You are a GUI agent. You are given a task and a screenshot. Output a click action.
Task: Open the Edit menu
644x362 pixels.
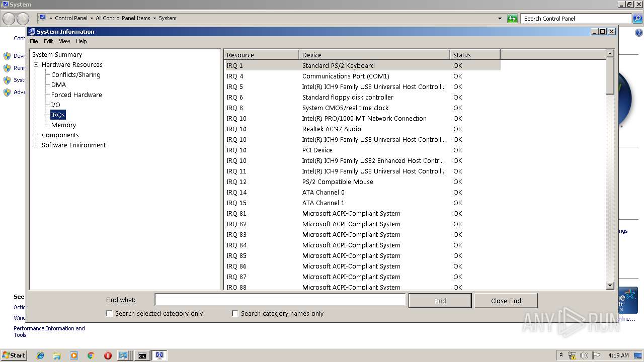[x=48, y=41]
